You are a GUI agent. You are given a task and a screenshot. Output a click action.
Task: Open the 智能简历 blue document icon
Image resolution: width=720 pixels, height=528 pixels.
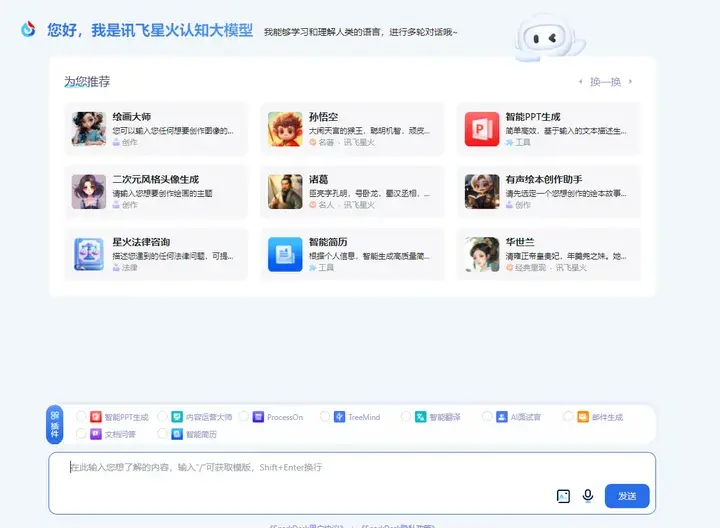[x=285, y=255]
